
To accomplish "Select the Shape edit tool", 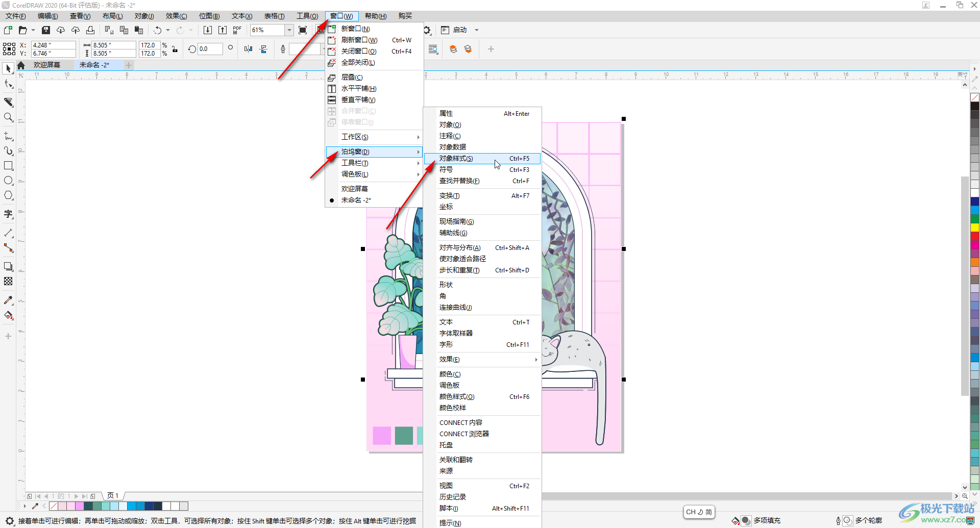I will (x=8, y=84).
